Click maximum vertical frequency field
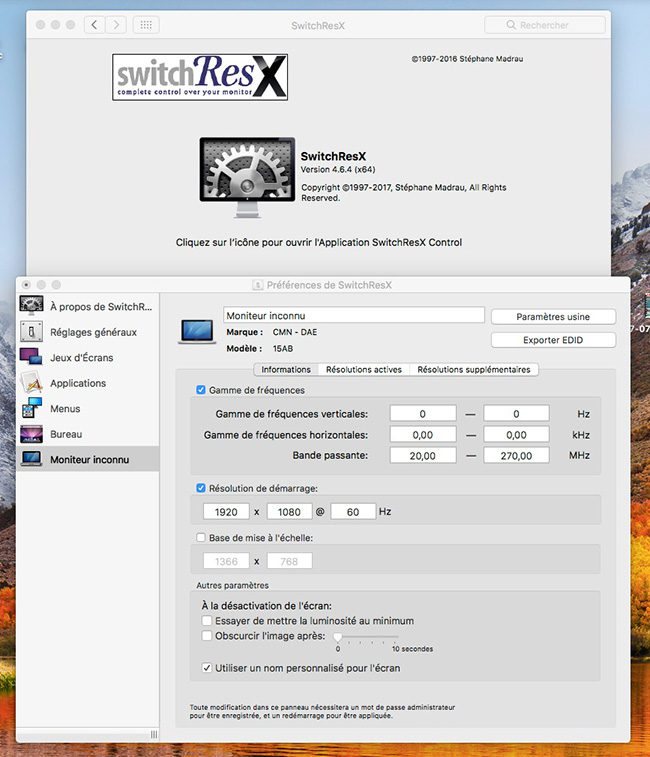The width and height of the screenshot is (650, 757). (x=516, y=414)
